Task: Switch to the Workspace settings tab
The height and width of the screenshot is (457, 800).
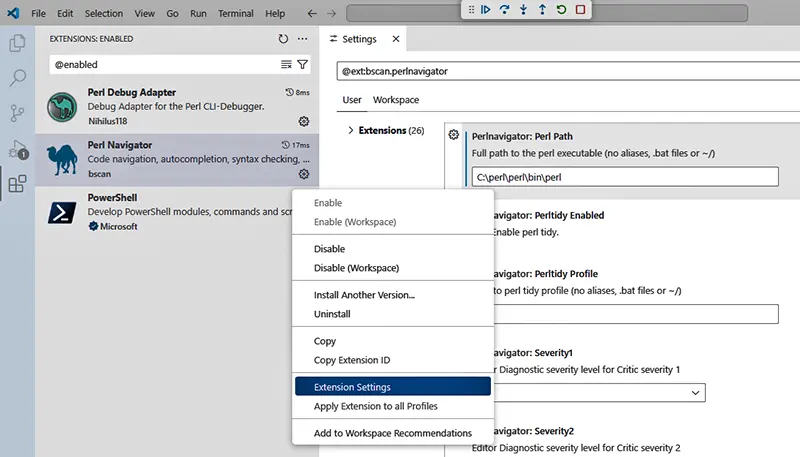Action: [396, 100]
